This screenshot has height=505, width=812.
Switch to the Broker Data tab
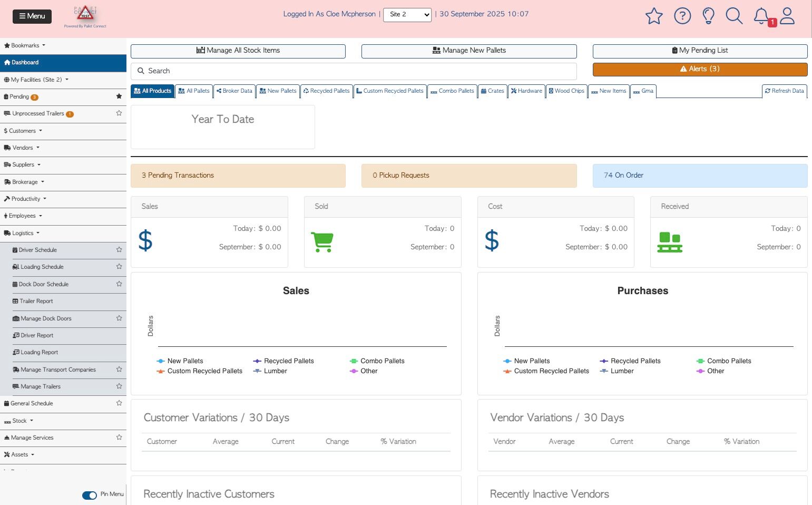click(234, 91)
